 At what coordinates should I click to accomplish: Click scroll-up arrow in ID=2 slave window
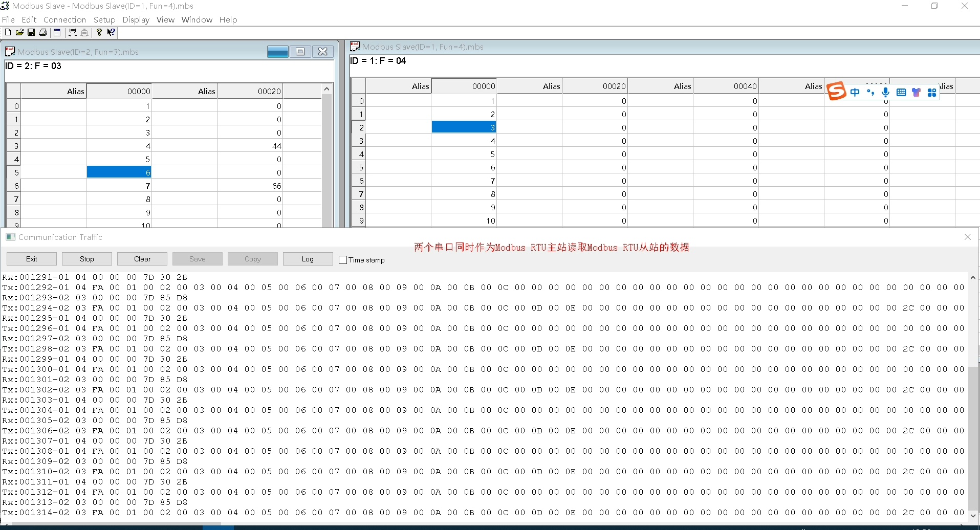pyautogui.click(x=327, y=89)
